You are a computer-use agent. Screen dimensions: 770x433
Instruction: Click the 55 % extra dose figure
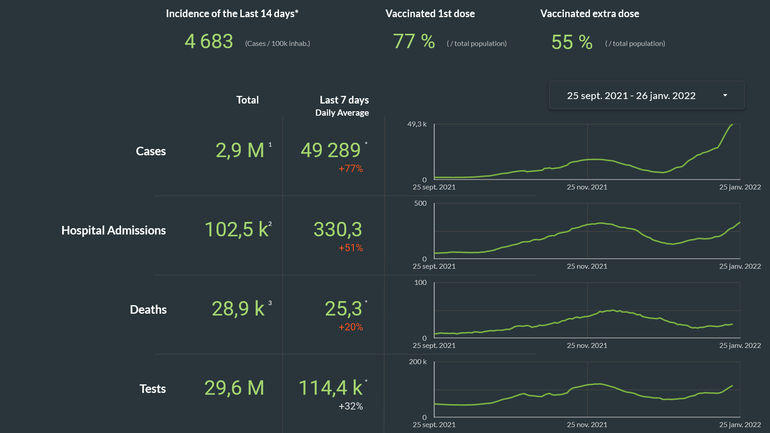571,42
